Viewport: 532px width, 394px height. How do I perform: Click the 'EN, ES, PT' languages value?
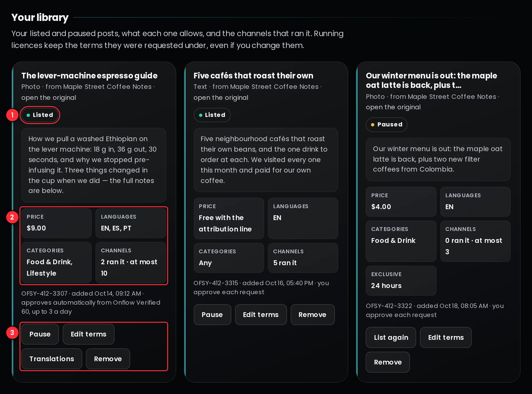[x=116, y=228]
